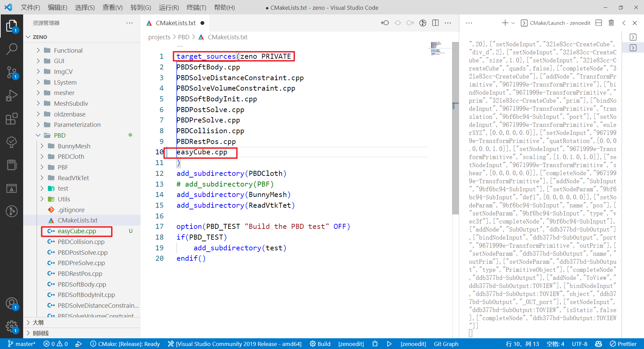This screenshot has height=349, width=644.
Task: Collapse the ZENO workspace section
Action: 83,37
